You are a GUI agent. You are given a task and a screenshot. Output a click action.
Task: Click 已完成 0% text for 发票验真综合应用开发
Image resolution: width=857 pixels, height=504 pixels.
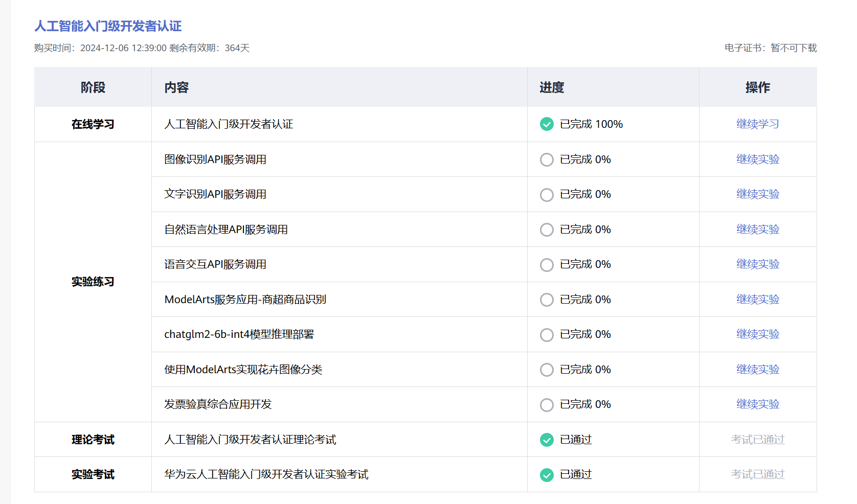pyautogui.click(x=585, y=404)
